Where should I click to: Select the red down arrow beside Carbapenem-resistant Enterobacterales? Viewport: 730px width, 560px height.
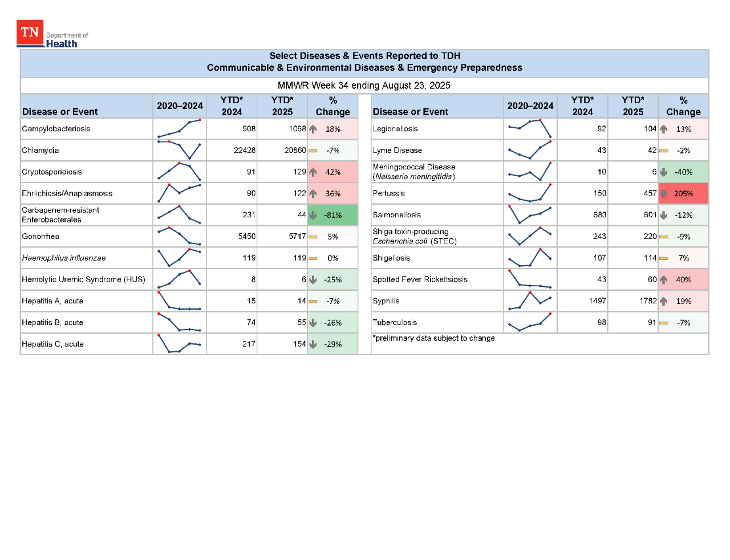coord(313,215)
